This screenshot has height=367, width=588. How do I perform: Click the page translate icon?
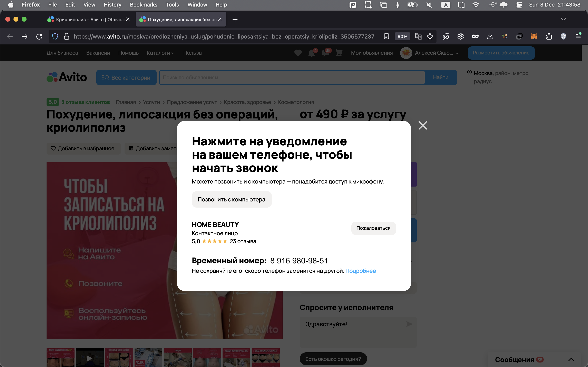click(x=418, y=36)
